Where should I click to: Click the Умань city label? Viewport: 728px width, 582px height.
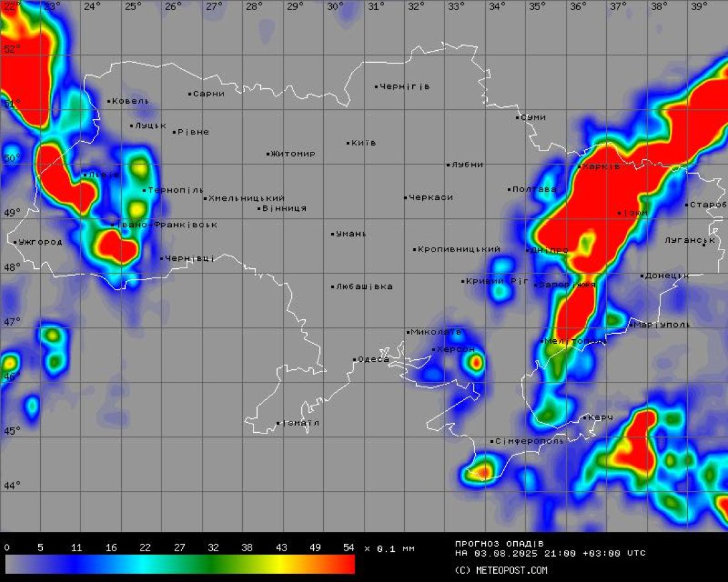coord(351,234)
